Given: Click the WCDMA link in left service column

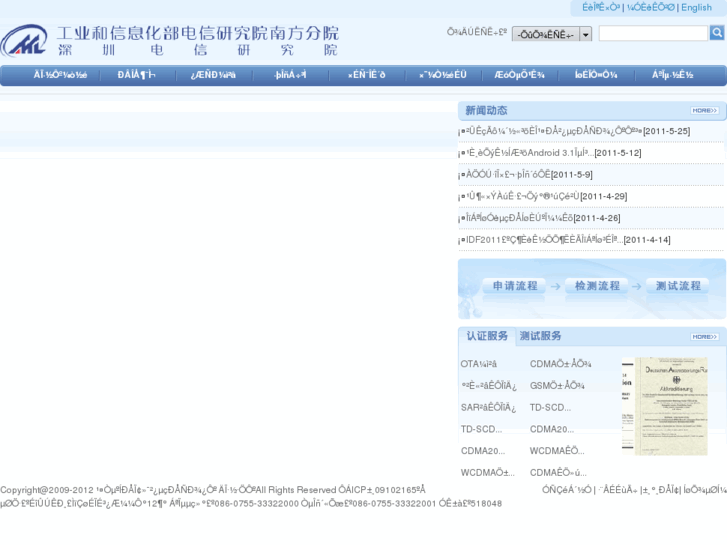Looking at the screenshot, I should pos(487,473).
